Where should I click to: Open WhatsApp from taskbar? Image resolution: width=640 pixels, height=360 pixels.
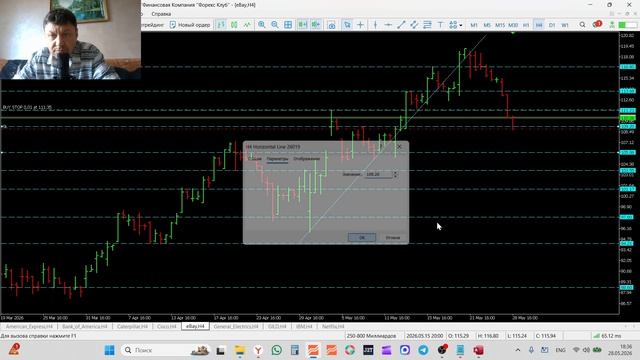point(276,350)
